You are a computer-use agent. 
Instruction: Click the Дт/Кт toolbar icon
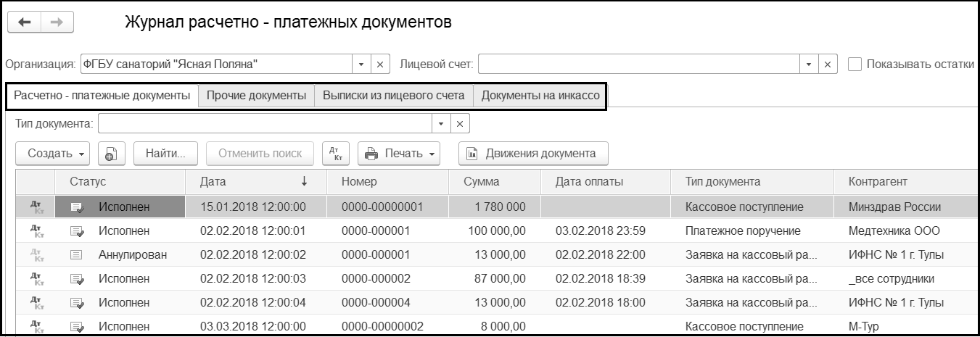click(334, 154)
